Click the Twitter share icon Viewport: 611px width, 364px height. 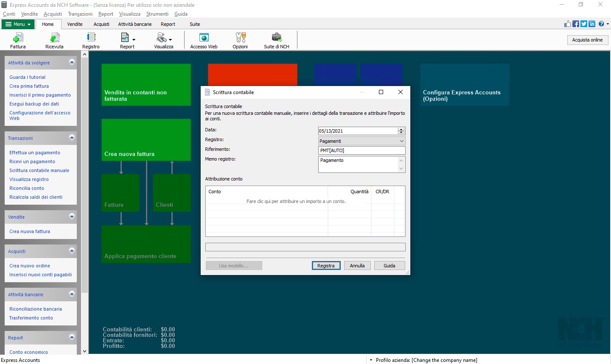[584, 24]
